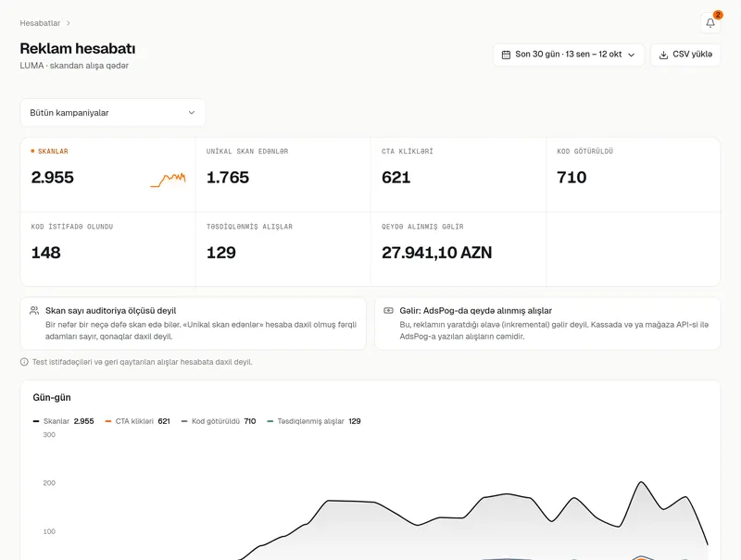
Task: Select the Kod götürüldü metric card
Action: (x=634, y=174)
